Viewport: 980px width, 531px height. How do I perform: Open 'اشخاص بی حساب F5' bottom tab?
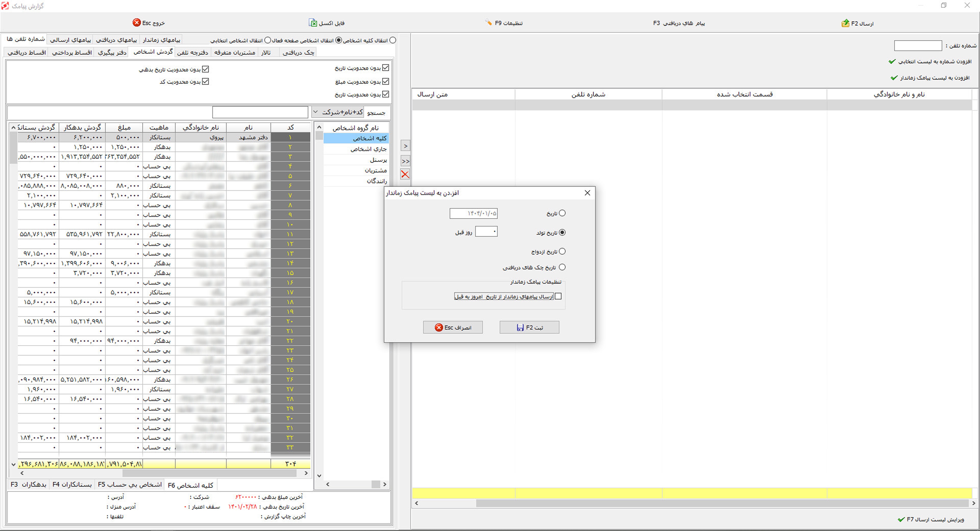click(130, 485)
